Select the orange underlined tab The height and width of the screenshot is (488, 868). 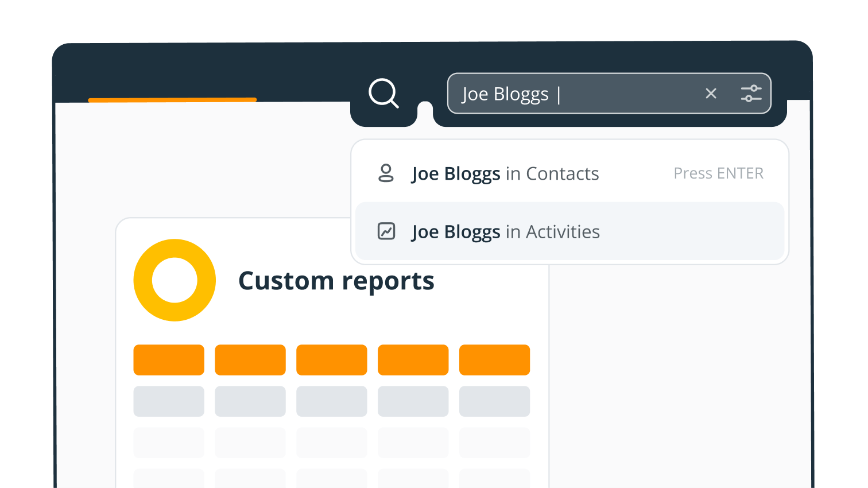pos(172,100)
